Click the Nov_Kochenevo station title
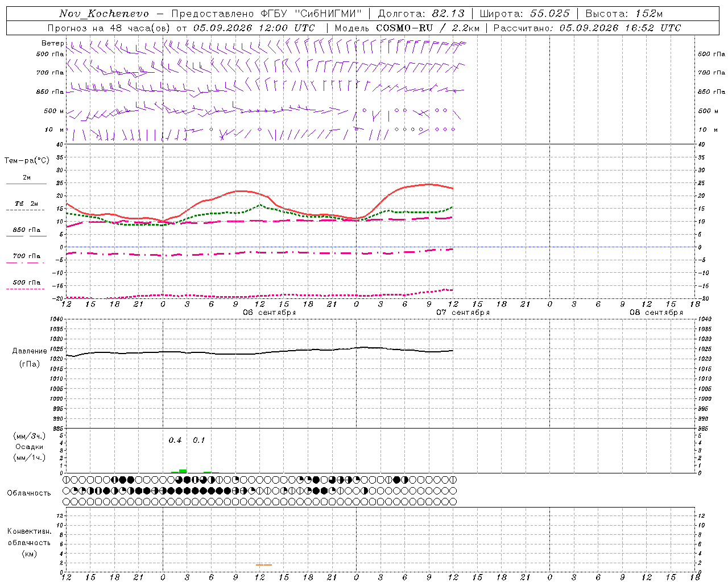 [x=104, y=14]
